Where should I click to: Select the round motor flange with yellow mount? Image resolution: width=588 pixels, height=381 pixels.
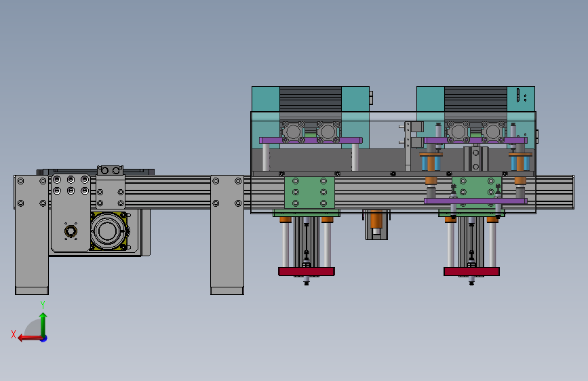109,231
